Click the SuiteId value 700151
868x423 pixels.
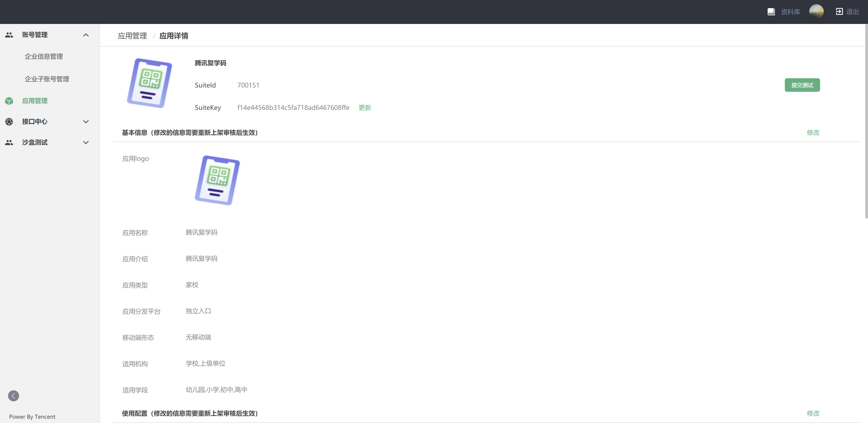point(248,85)
